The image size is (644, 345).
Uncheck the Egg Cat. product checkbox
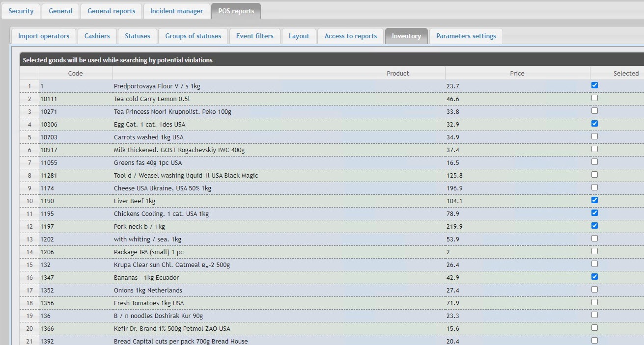tap(594, 124)
